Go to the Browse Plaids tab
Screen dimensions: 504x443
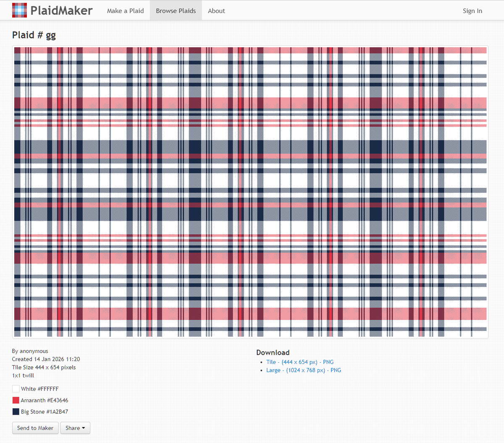(176, 11)
